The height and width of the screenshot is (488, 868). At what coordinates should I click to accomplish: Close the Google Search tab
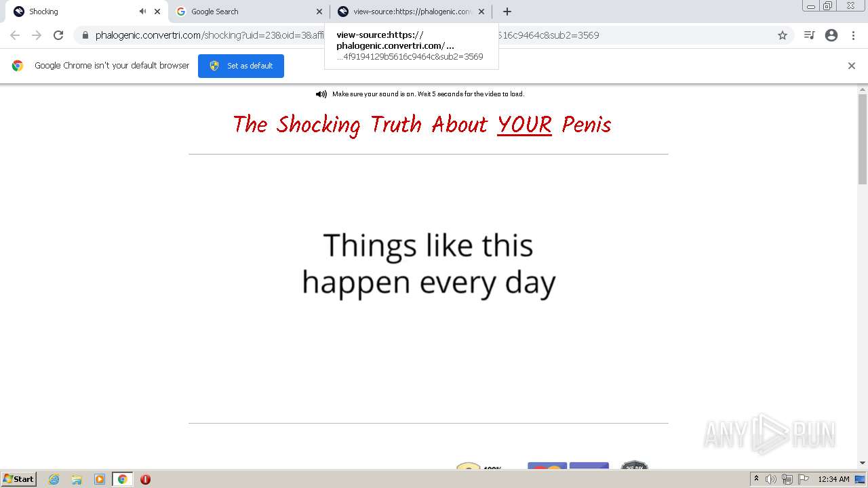(x=319, y=12)
